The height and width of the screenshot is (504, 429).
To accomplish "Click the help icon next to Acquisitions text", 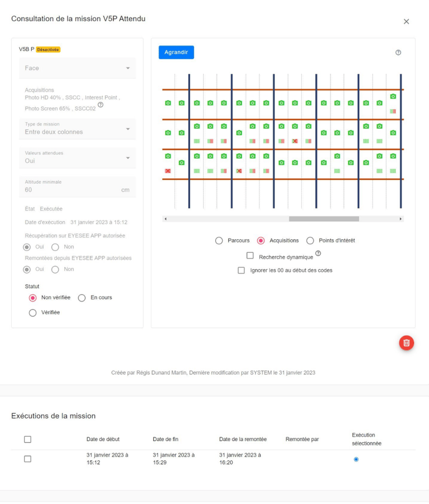I will tap(100, 105).
